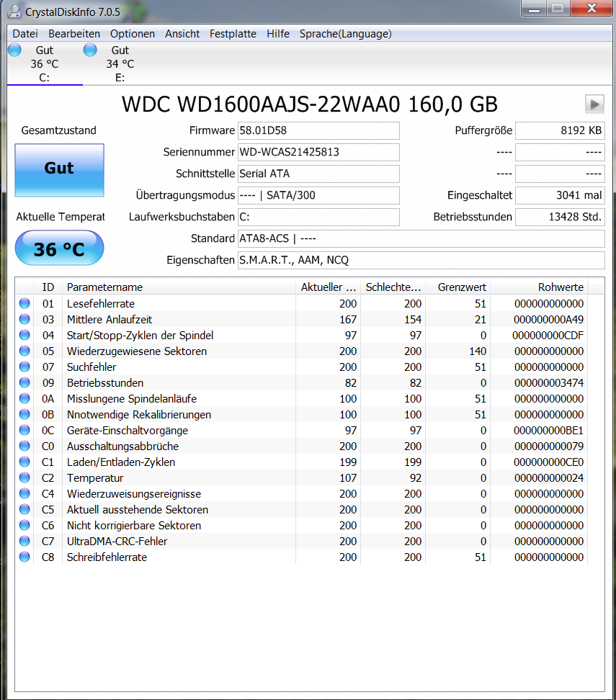The height and width of the screenshot is (700, 616).
Task: Minimize the CrystalDiskInfo window
Action: tap(535, 9)
